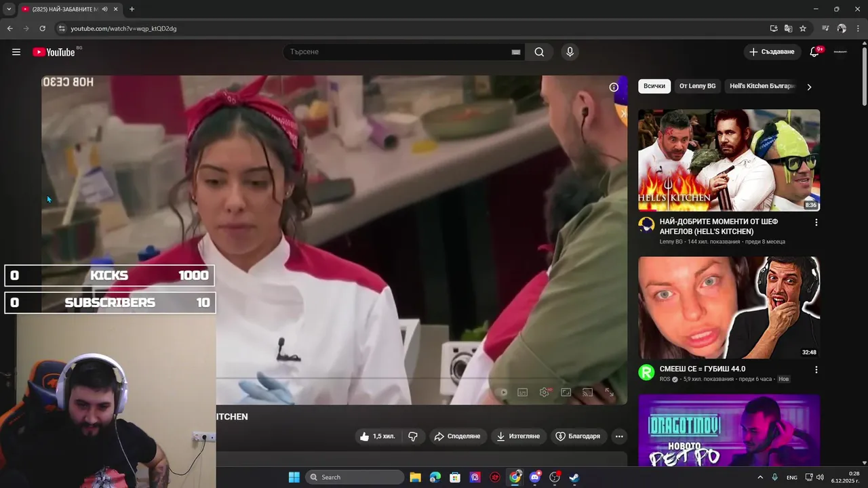Enter fullscreen on the video
Image resolution: width=868 pixels, height=488 pixels.
point(610,392)
